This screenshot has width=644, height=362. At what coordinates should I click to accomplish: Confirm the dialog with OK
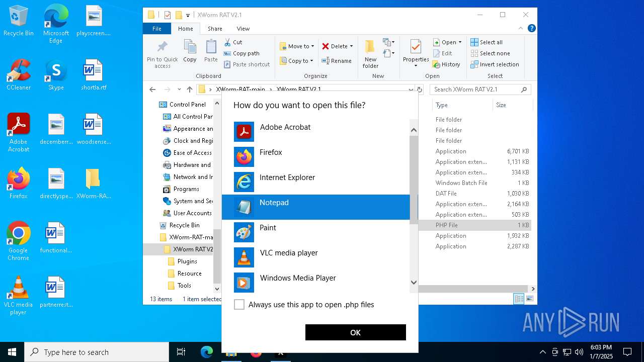tap(356, 332)
